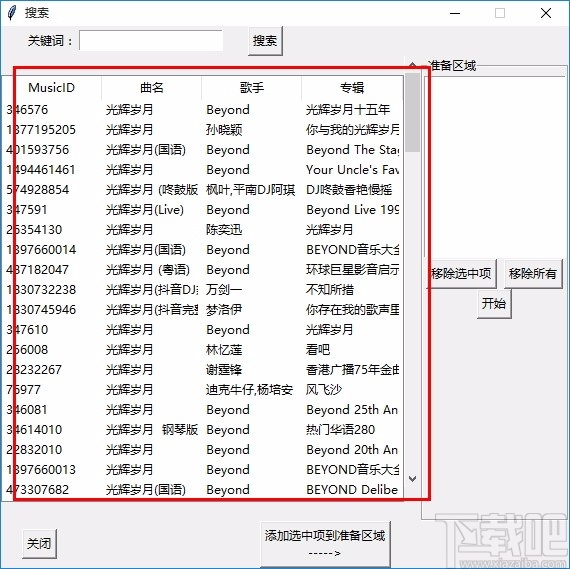Click the 移除选中项 button
570x569 pixels.
click(461, 273)
